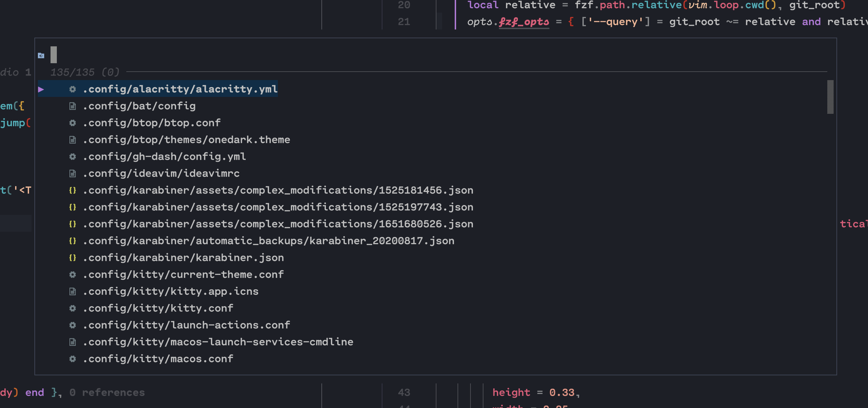Click the document icon beside macos-launch-services-cmdline
The image size is (868, 408).
click(x=73, y=342)
